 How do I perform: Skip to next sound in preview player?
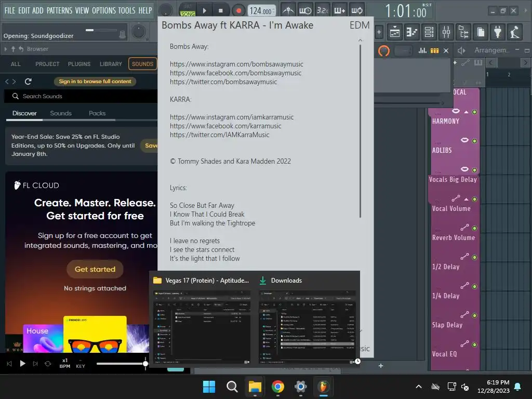pyautogui.click(x=35, y=364)
